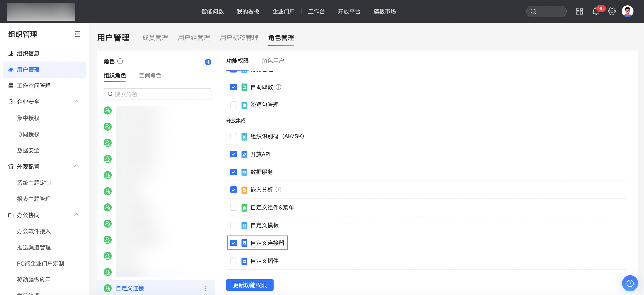Image resolution: width=644 pixels, height=295 pixels.
Task: Open 系统主题定制 in sidebar
Action: (x=34, y=183)
